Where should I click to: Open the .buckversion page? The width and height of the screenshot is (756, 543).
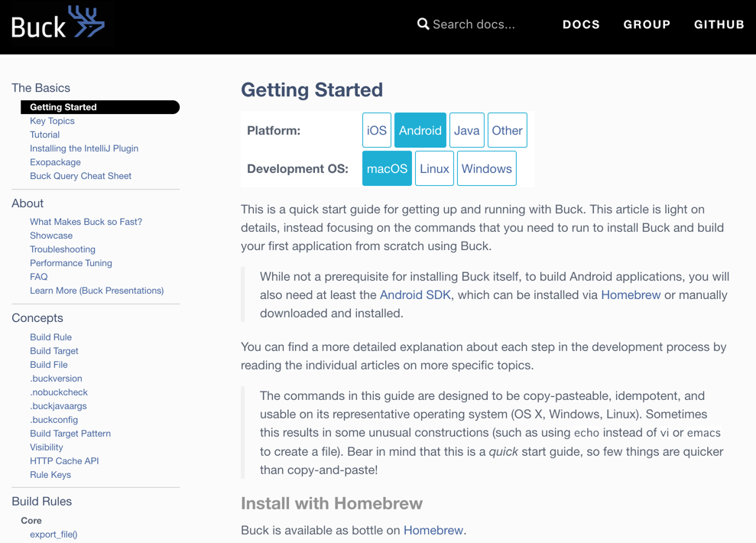[x=56, y=379]
